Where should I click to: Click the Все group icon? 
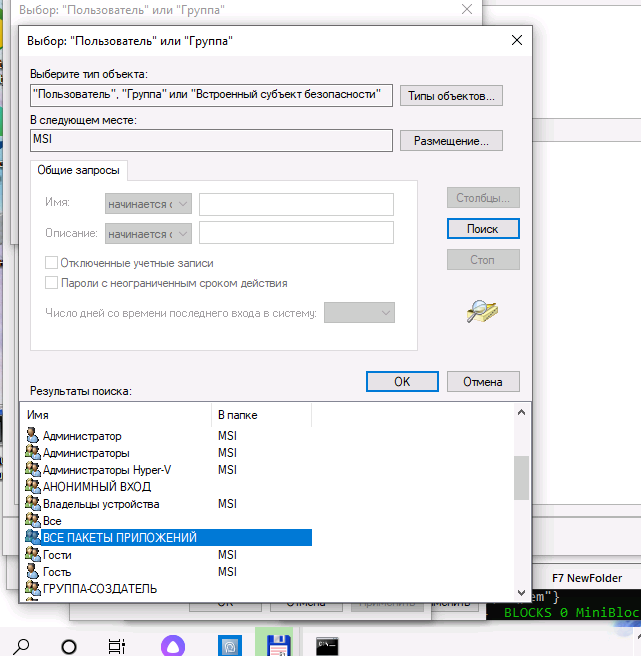pos(33,520)
